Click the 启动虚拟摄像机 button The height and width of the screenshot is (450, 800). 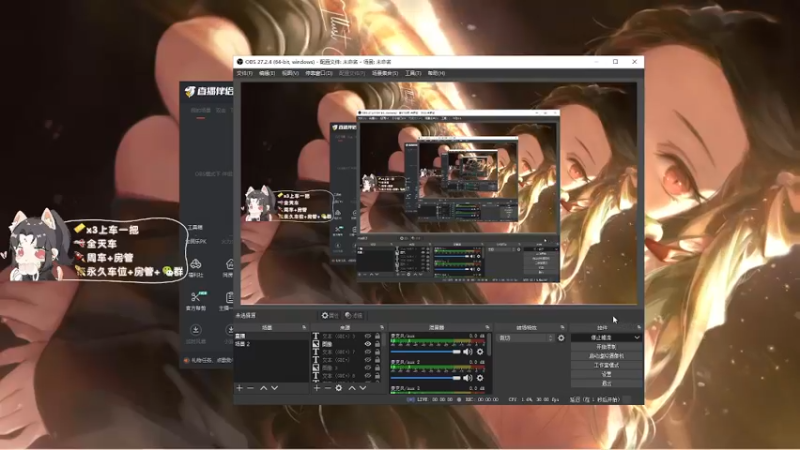click(x=606, y=356)
